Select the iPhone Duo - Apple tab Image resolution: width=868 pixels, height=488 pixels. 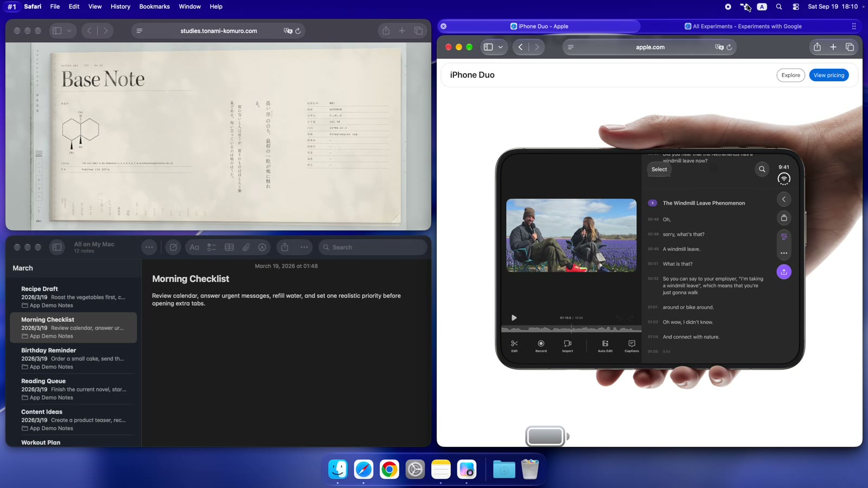(x=539, y=26)
